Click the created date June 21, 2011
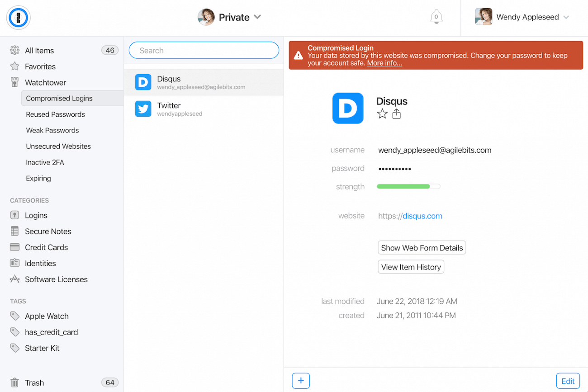Image resolution: width=588 pixels, height=392 pixels. pyautogui.click(x=416, y=316)
